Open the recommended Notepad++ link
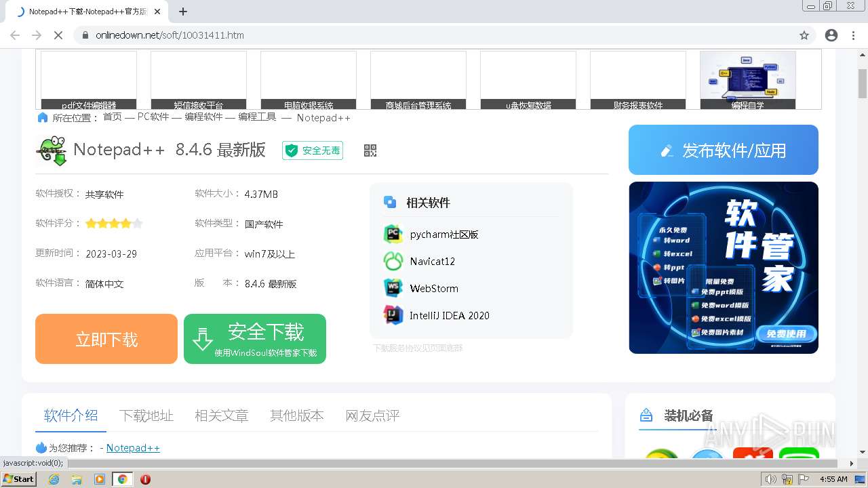This screenshot has height=488, width=868. [133, 448]
